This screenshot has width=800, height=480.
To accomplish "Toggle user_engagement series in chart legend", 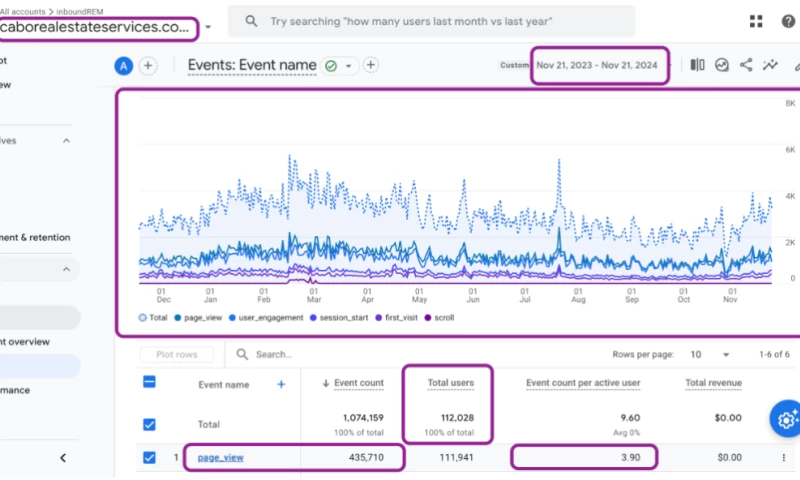I will pyautogui.click(x=266, y=318).
